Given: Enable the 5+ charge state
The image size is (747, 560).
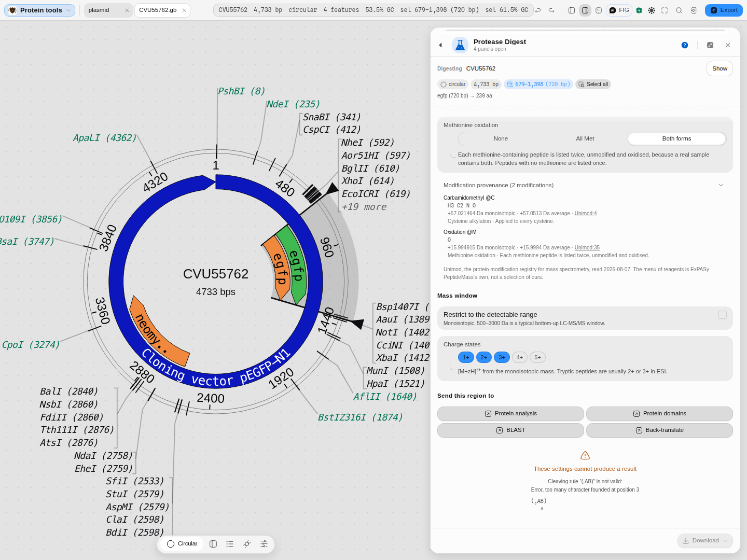Looking at the screenshot, I should 538,357.
